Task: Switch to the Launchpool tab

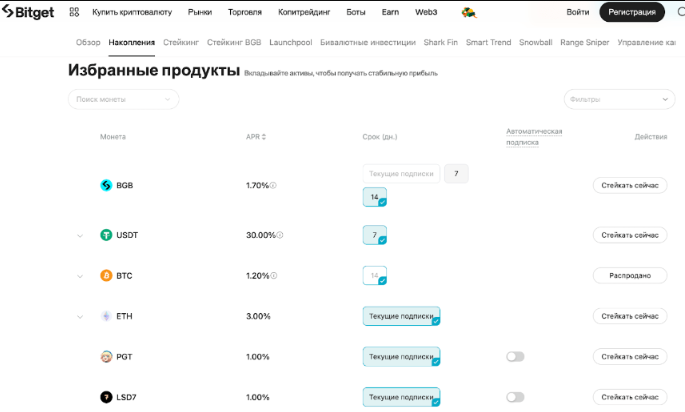Action: pos(291,42)
